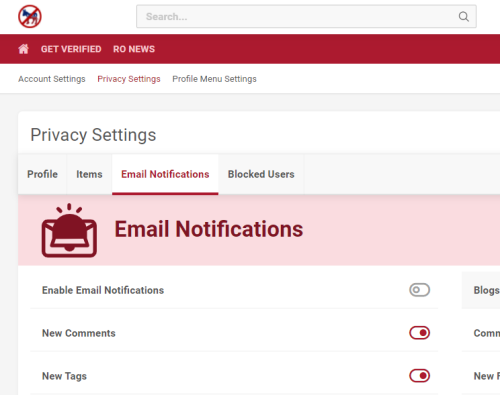Go to the home page via house icon
The width and height of the screenshot is (500, 395).
coord(23,49)
